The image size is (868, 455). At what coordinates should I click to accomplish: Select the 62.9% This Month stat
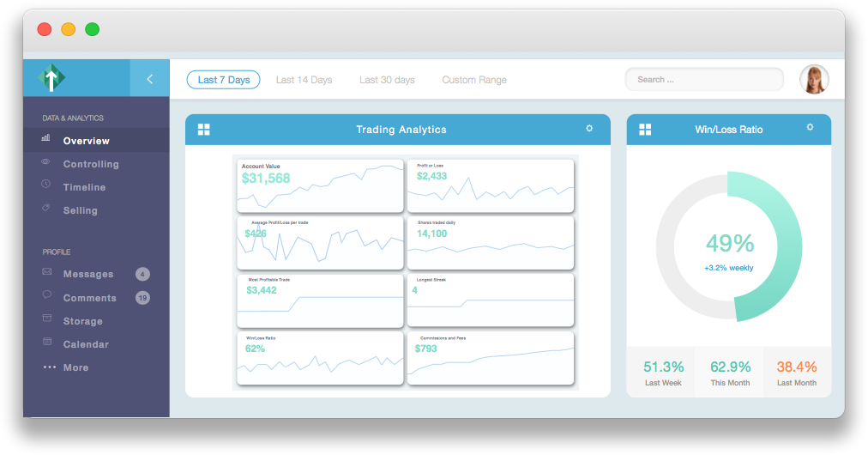pyautogui.click(x=730, y=373)
